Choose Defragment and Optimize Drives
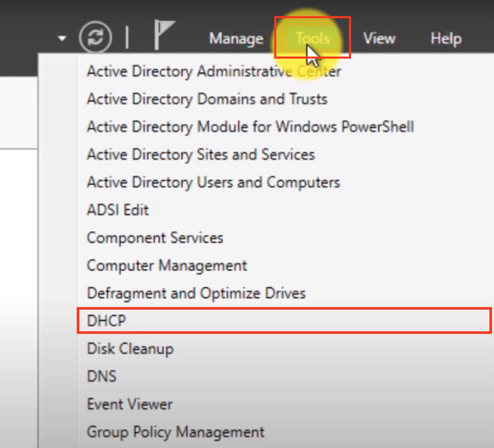The image size is (494, 448). pyautogui.click(x=196, y=293)
